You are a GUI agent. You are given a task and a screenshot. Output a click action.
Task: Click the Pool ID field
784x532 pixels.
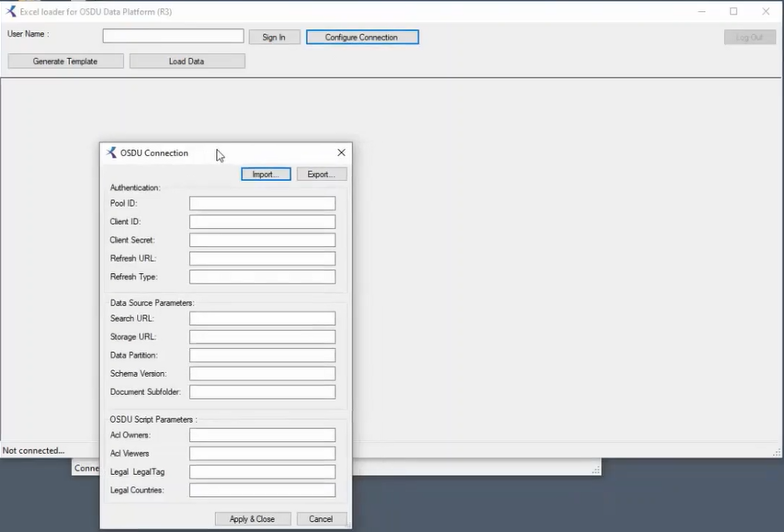click(263, 203)
